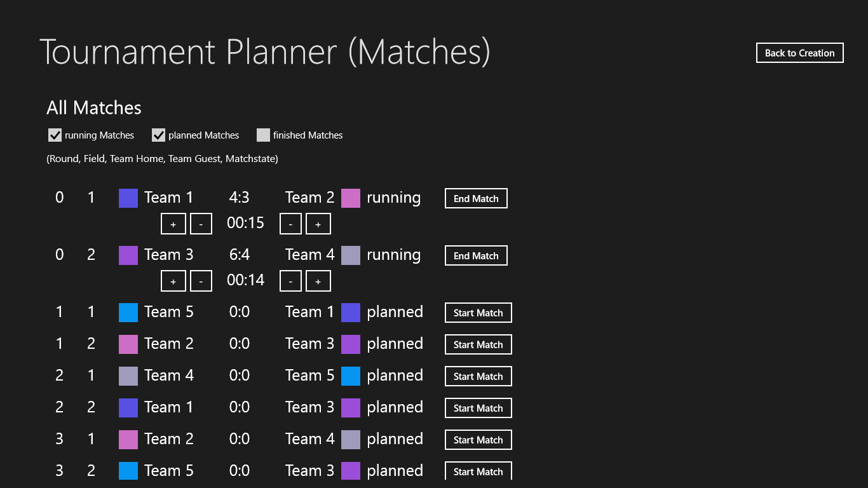Uncheck the running Matches filter

(55, 135)
